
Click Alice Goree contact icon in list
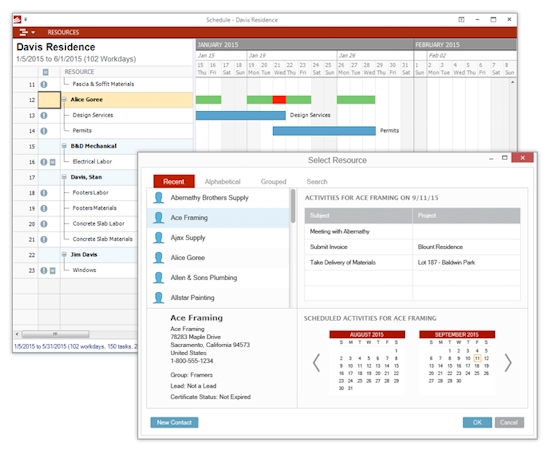(x=159, y=258)
